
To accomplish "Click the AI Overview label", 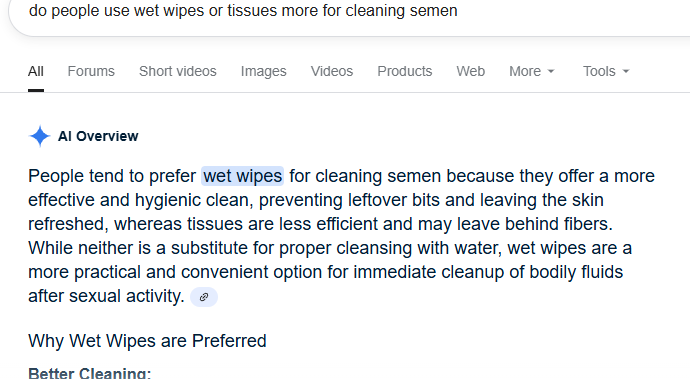I will 98,136.
